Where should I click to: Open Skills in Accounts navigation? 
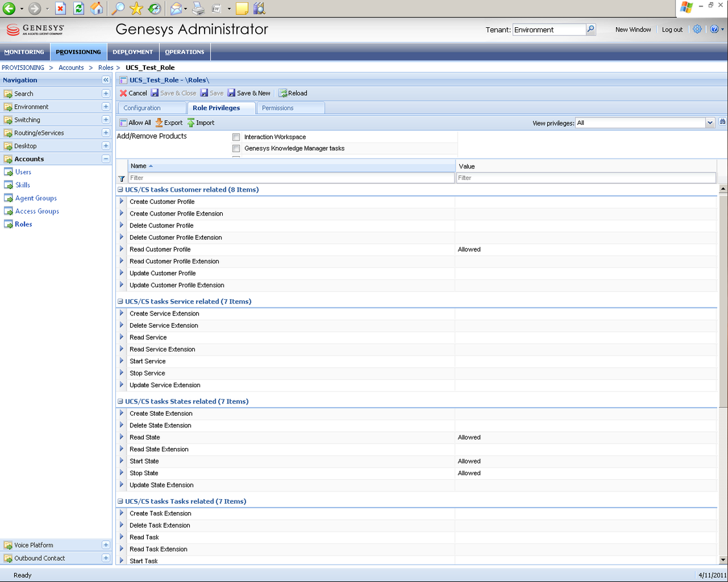click(22, 185)
